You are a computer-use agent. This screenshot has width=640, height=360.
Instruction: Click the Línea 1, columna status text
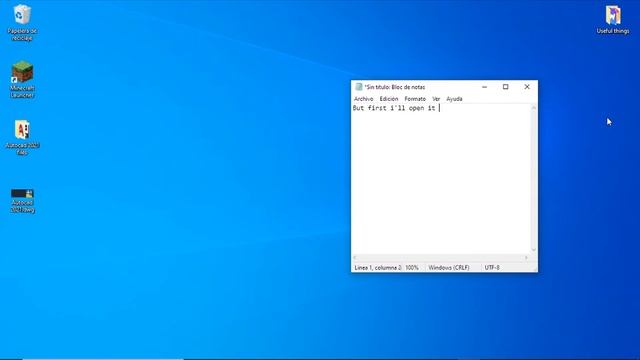pos(378,268)
